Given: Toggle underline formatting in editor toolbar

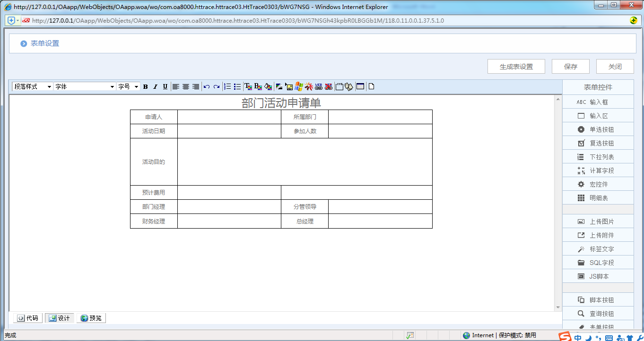Looking at the screenshot, I should (x=165, y=86).
